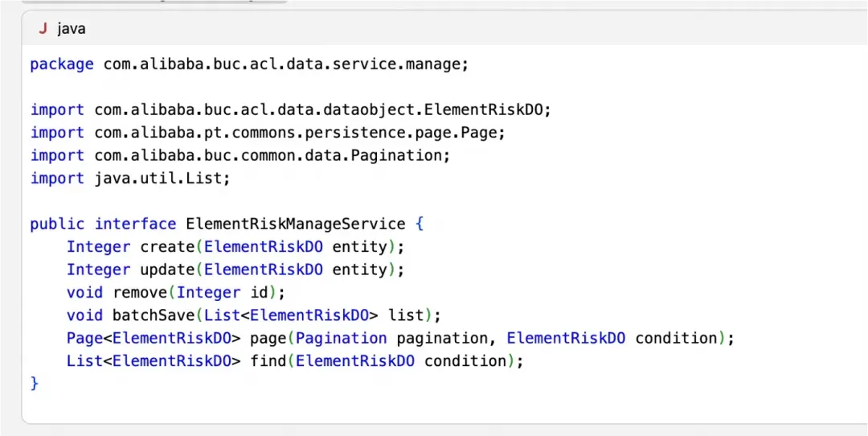Click the package declaration line

tap(248, 64)
